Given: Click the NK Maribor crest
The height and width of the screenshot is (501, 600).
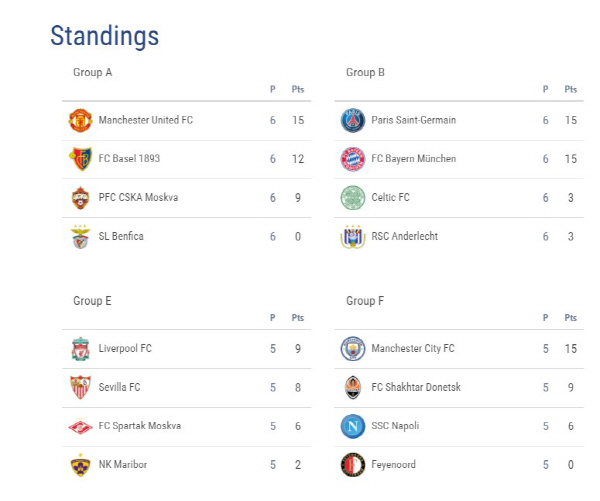Looking at the screenshot, I should click(80, 465).
